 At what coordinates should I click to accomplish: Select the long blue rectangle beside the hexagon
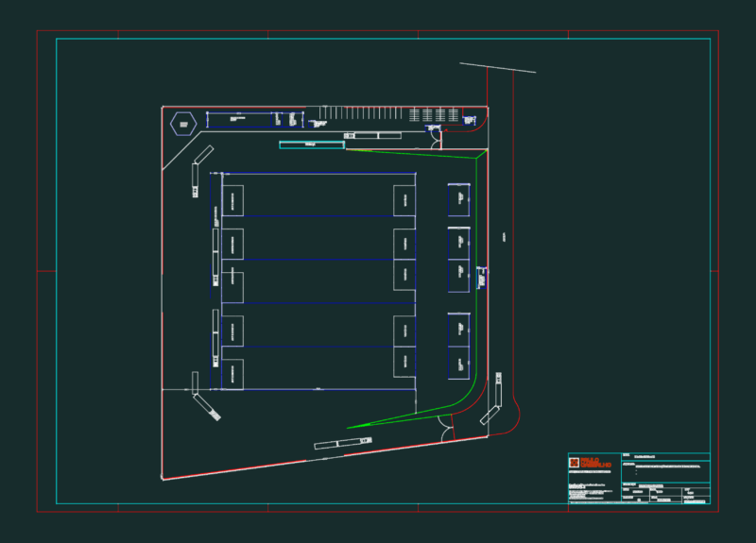coord(255,120)
